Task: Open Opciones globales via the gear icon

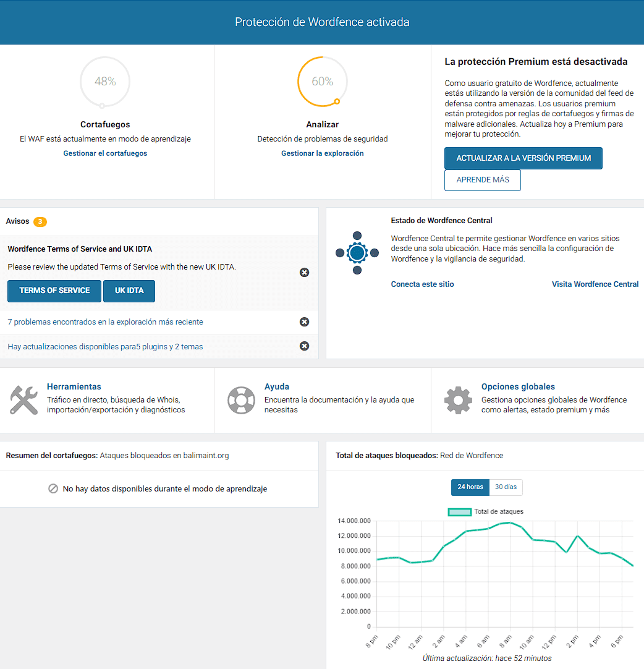Action: (457, 399)
